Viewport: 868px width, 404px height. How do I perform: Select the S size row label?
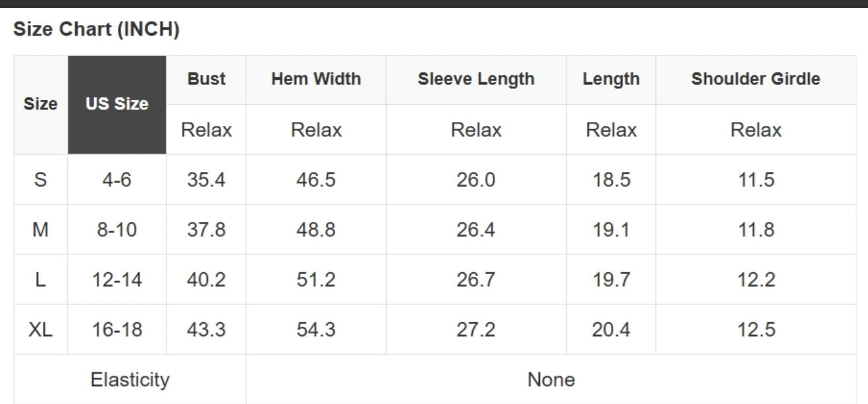(x=41, y=180)
